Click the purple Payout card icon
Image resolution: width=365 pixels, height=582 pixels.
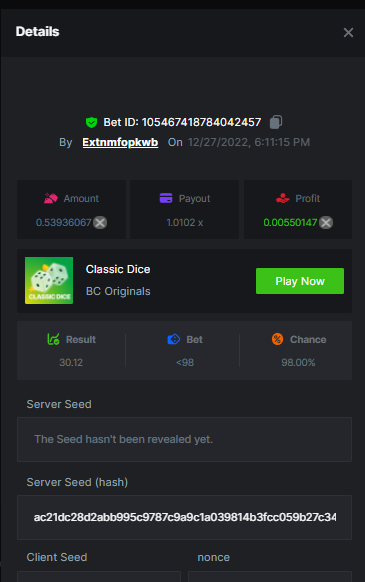(166, 198)
